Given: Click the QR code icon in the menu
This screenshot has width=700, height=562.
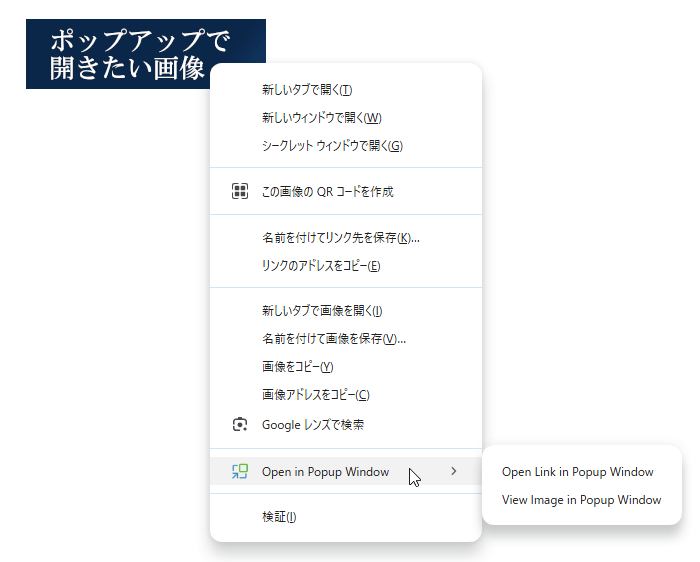Looking at the screenshot, I should click(240, 191).
